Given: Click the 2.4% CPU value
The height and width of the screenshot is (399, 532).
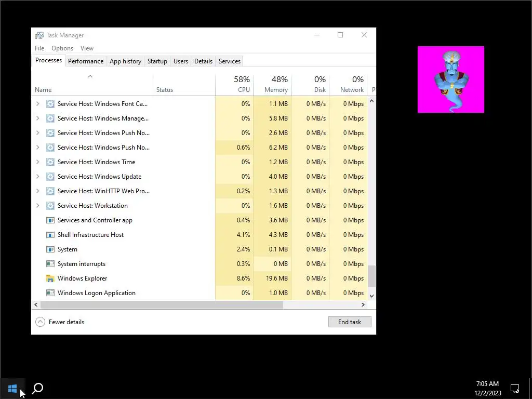Looking at the screenshot, I should (x=243, y=249).
